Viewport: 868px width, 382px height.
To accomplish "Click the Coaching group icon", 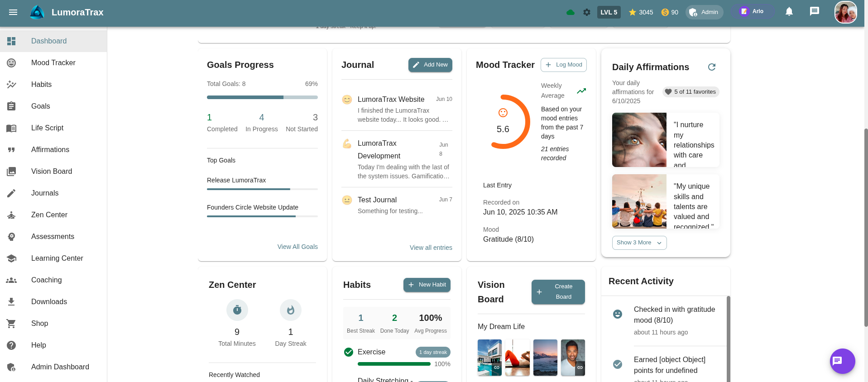I will point(11,280).
